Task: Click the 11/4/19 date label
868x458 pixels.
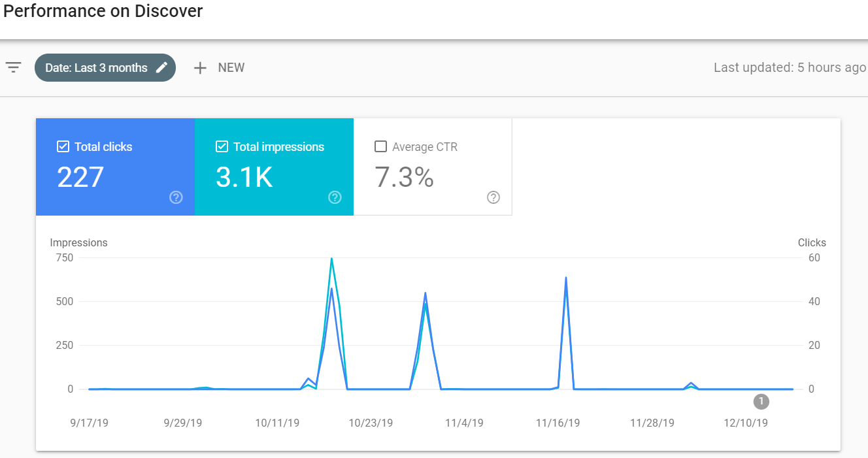Action: (464, 423)
